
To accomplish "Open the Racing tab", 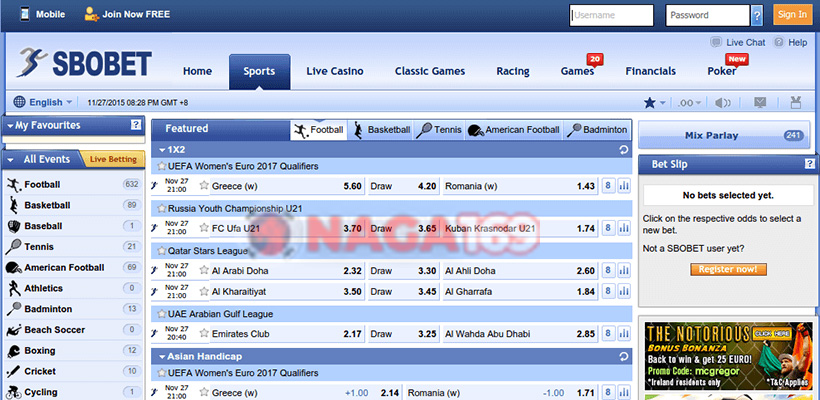I will 512,71.
